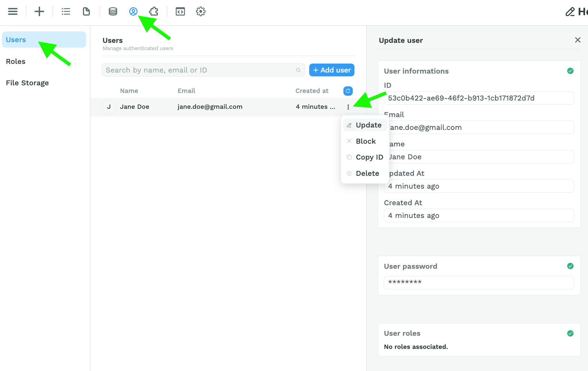Viewport: 588px width, 371px height.
Task: Click the Name field showing Jane Doe
Action: [x=479, y=157]
